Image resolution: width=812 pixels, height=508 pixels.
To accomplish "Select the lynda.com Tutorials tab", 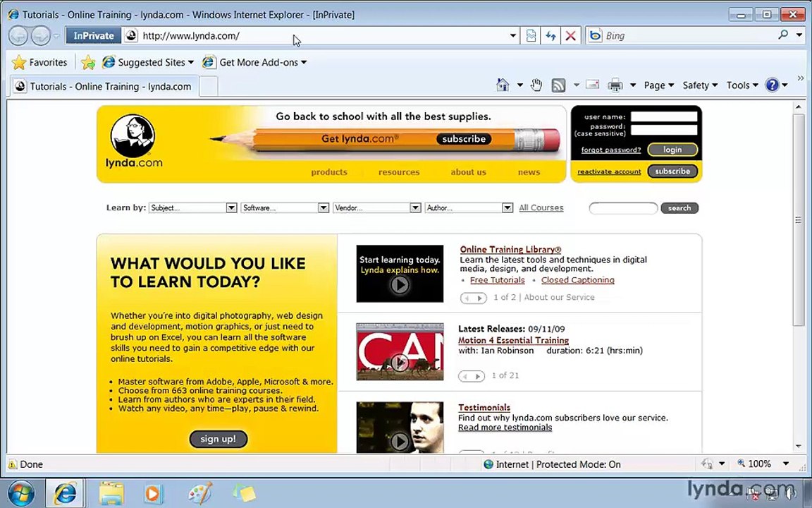I will pos(104,87).
